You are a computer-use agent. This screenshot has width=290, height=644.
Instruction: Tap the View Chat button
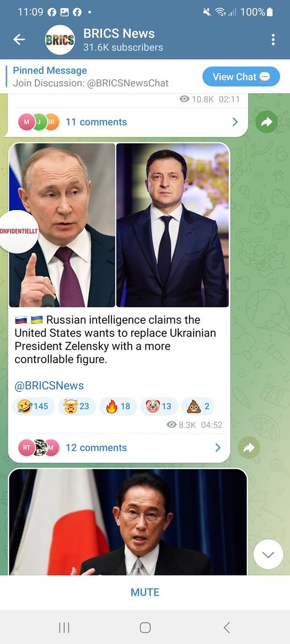click(241, 77)
